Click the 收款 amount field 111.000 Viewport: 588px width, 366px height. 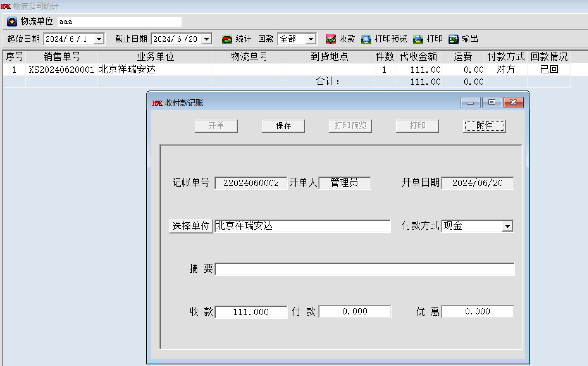coord(251,312)
